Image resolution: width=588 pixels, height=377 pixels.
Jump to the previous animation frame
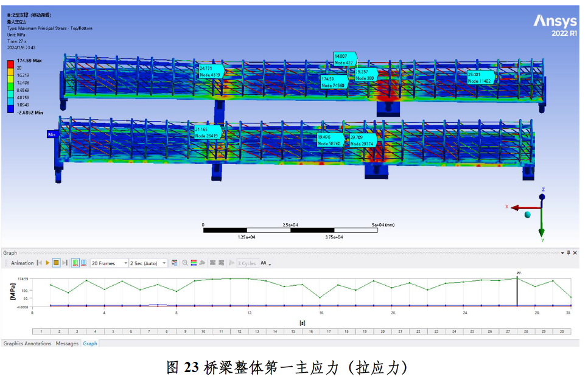[x=40, y=263]
